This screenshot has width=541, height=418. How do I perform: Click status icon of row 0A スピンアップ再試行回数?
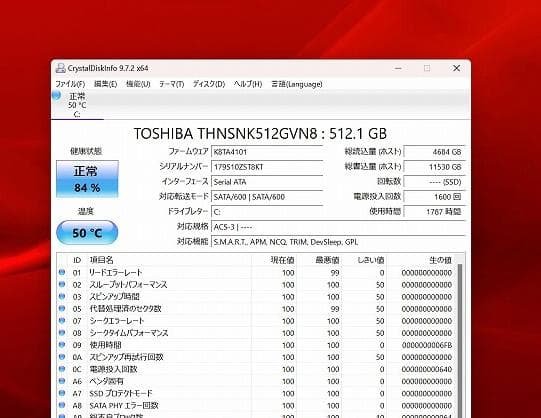(x=62, y=357)
